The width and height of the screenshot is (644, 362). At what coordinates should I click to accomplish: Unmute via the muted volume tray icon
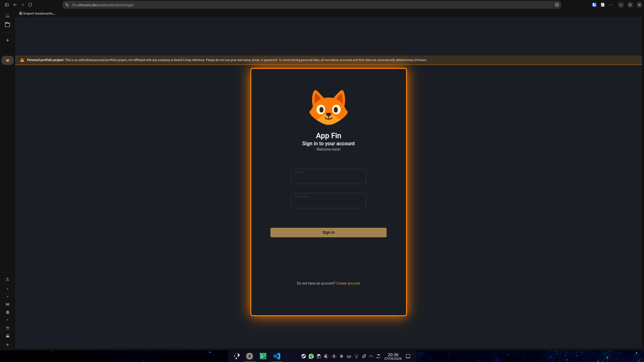[326, 356]
